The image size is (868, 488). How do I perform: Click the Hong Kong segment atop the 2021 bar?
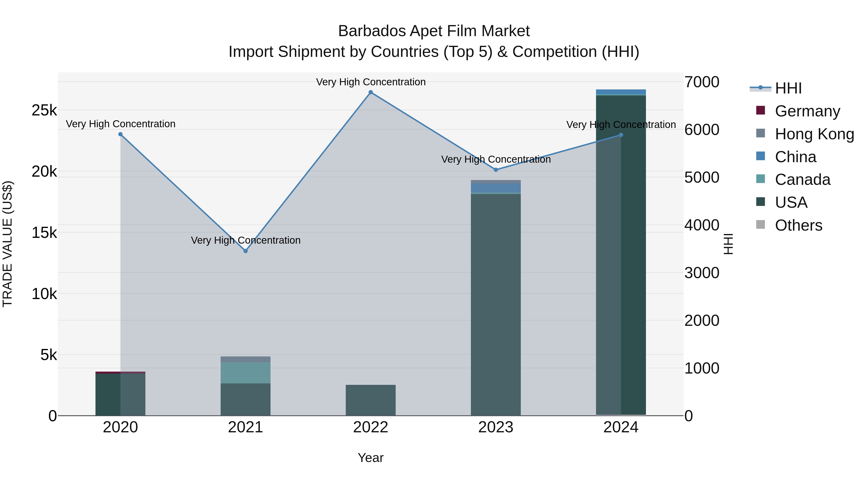(x=246, y=359)
